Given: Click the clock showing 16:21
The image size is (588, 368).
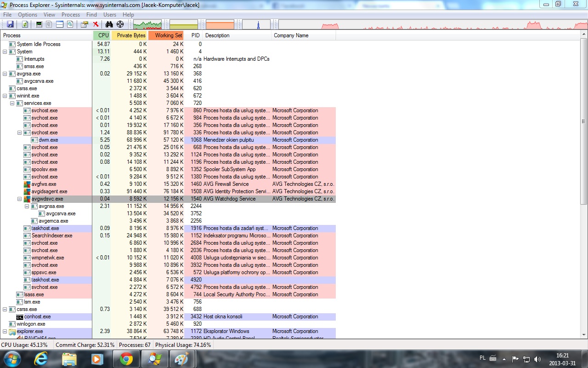Looking at the screenshot, I should coord(562,355).
